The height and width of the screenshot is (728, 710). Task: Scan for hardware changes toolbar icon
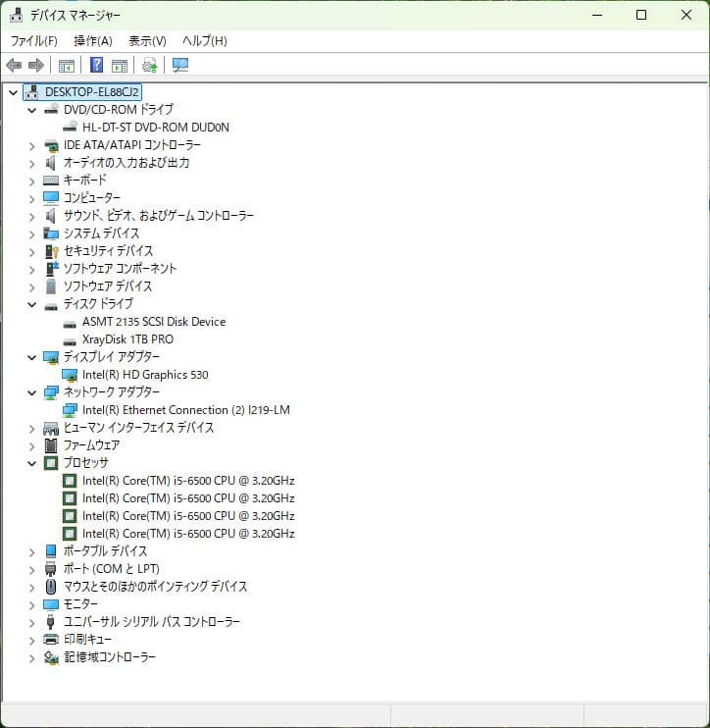180,65
